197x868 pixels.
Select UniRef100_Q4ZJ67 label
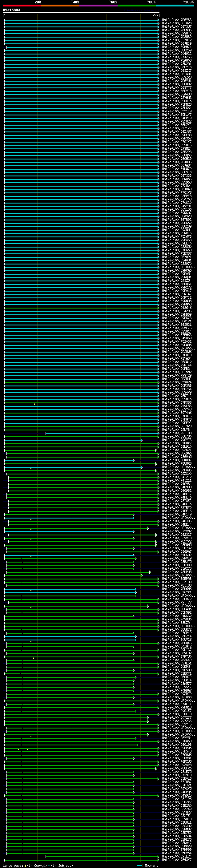point(177,131)
